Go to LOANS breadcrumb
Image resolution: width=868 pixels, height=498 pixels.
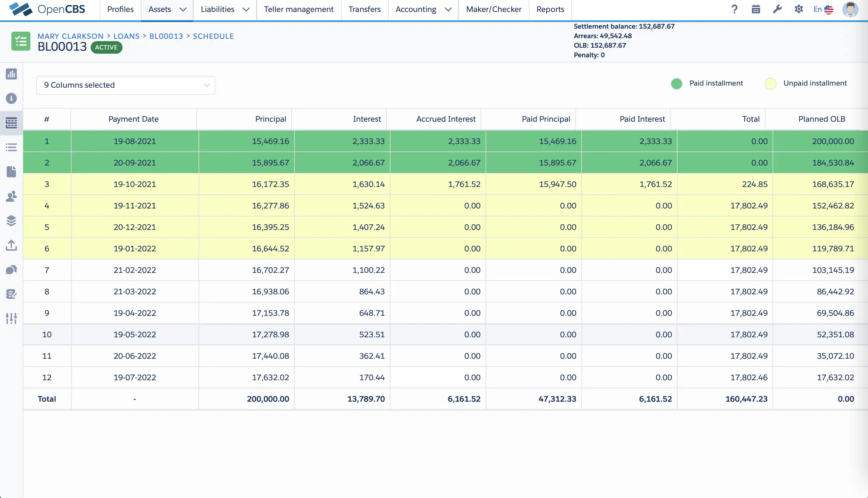[x=126, y=36]
